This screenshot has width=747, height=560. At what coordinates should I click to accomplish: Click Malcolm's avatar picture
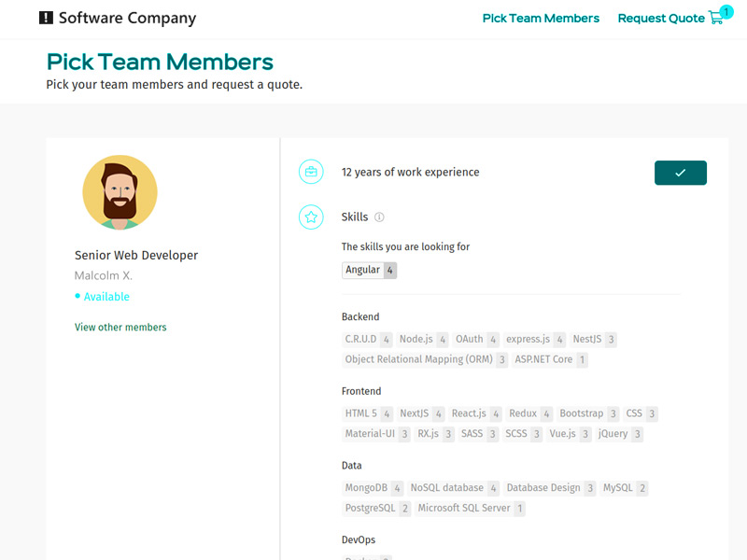point(120,192)
